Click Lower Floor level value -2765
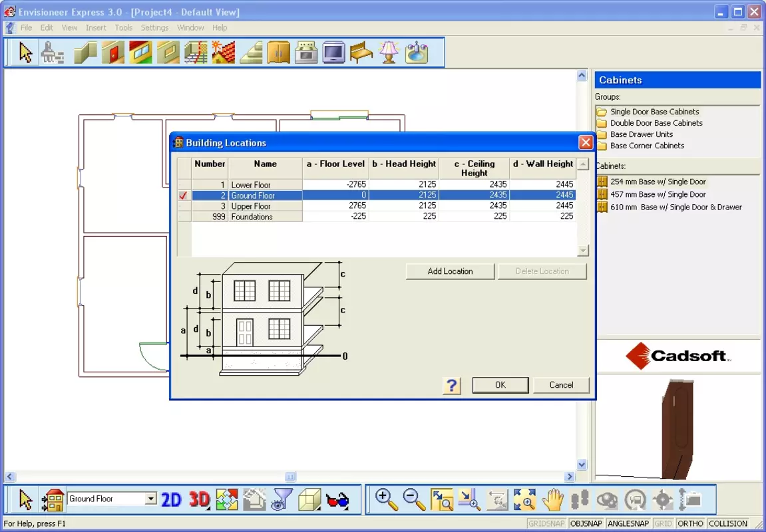The width and height of the screenshot is (766, 532). (x=335, y=184)
